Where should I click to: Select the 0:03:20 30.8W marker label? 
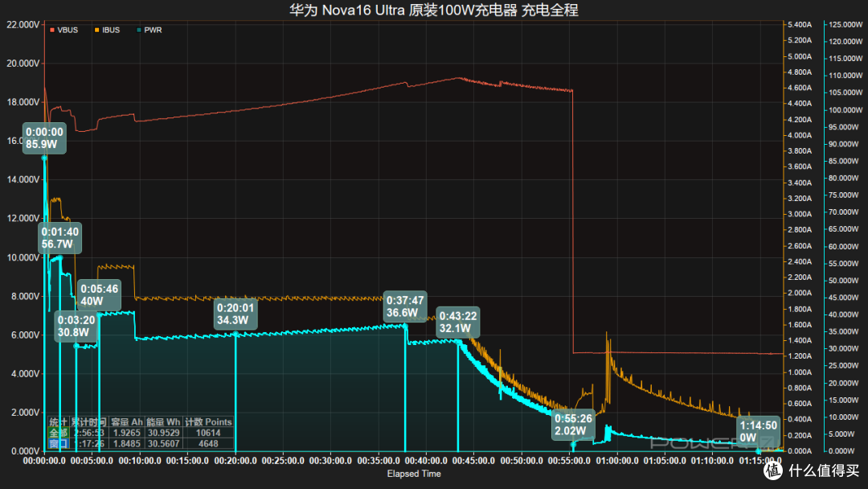pyautogui.click(x=76, y=326)
